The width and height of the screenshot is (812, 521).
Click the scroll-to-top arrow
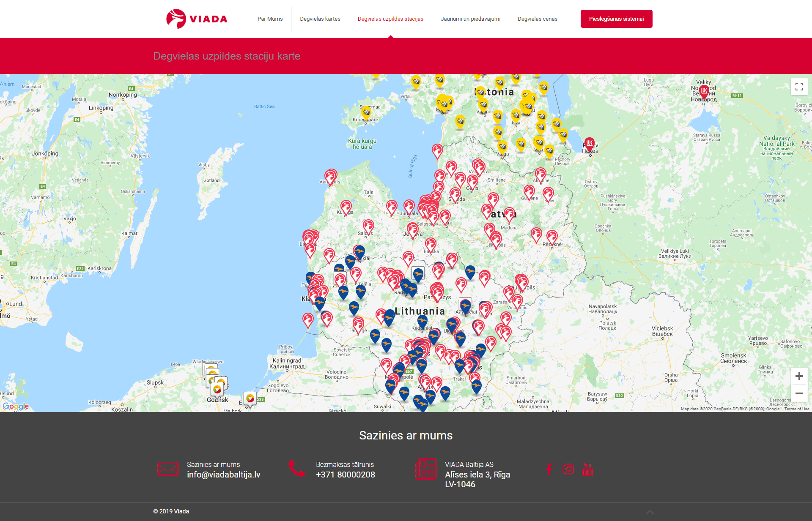coord(650,512)
